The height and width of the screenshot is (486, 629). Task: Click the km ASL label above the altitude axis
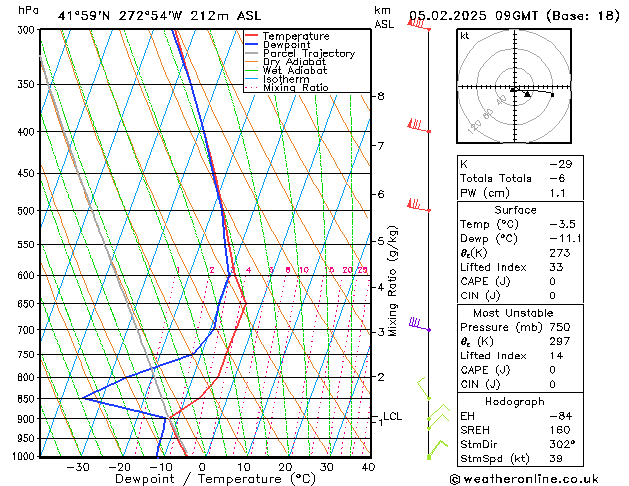pyautogui.click(x=384, y=17)
